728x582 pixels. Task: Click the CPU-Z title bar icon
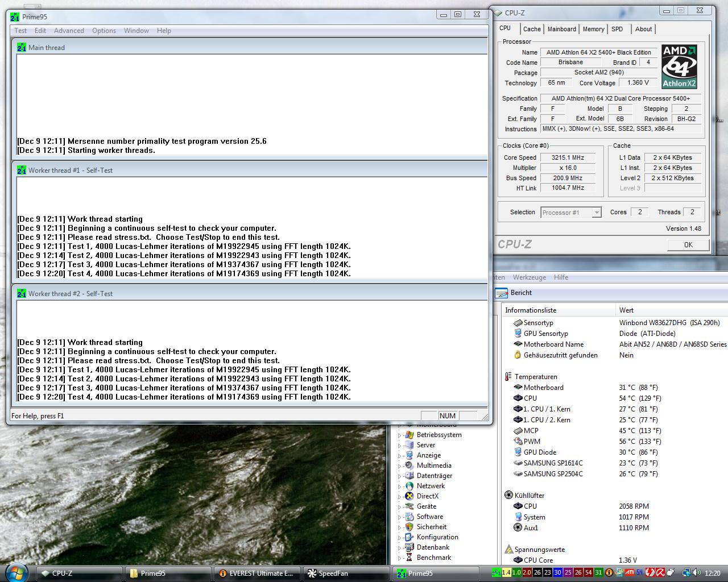click(498, 13)
